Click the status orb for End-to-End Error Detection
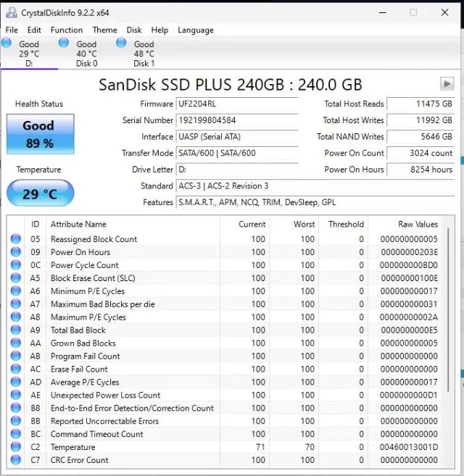The image size is (464, 476). pyautogui.click(x=16, y=408)
